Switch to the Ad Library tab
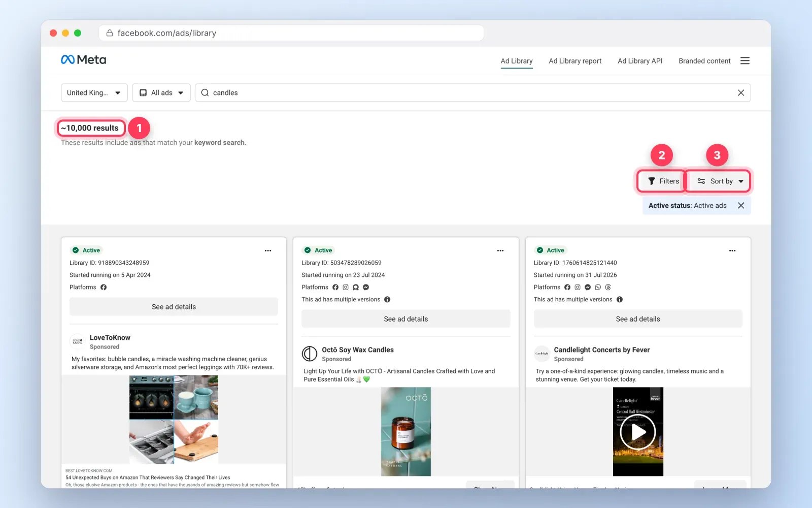 pyautogui.click(x=517, y=61)
